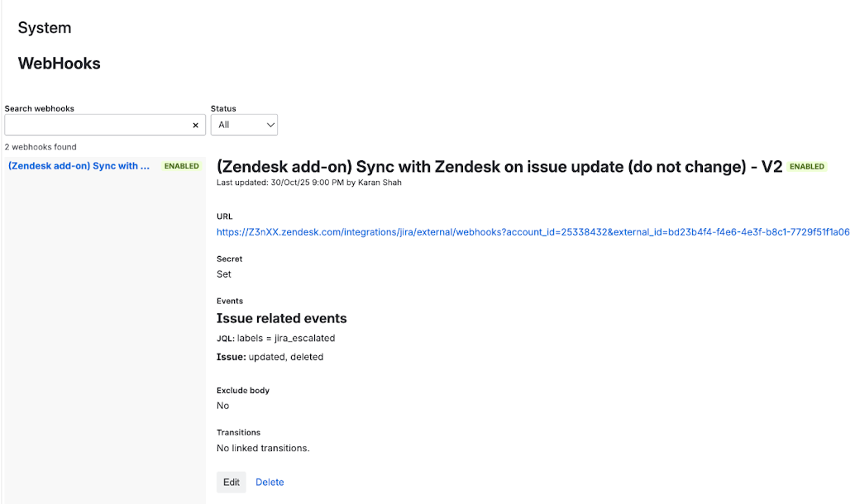The width and height of the screenshot is (855, 504).
Task: Click the WebHooks page heading
Action: click(60, 64)
